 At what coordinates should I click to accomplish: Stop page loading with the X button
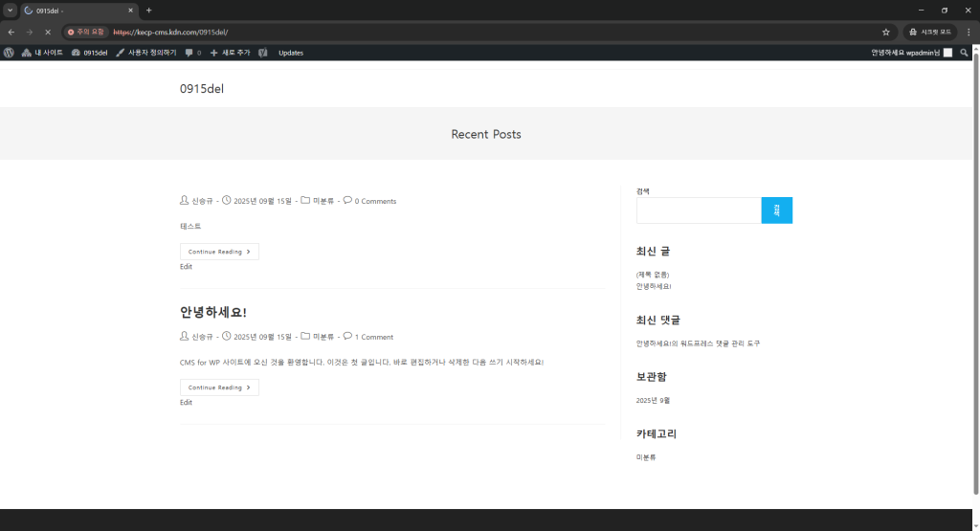pos(47,32)
